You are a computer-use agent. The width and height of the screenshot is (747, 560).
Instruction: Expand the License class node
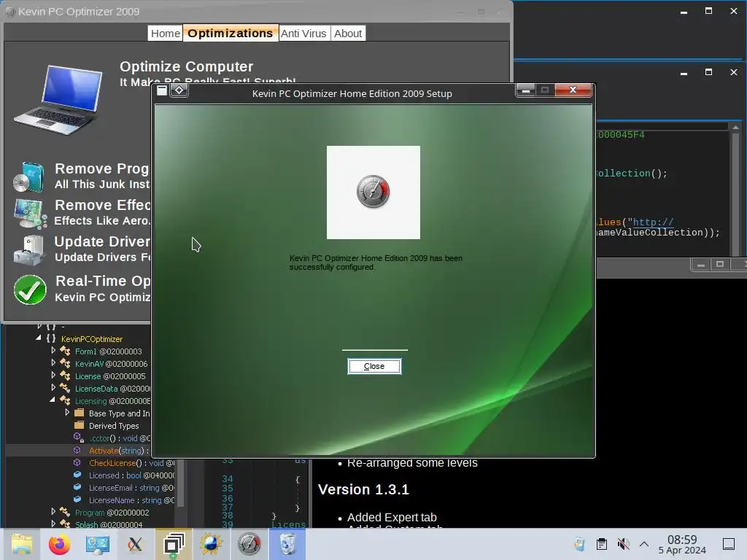click(x=53, y=376)
